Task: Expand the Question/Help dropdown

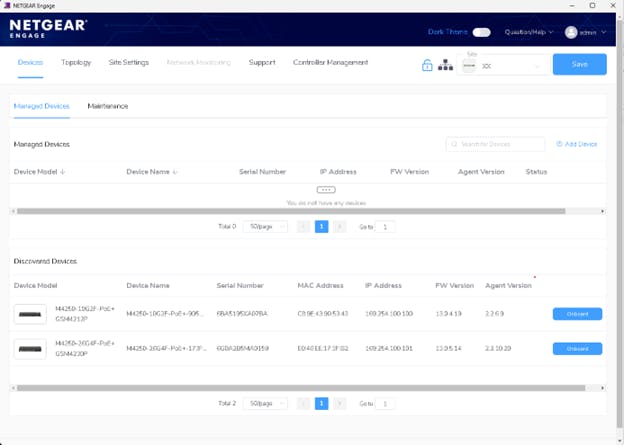Action: (529, 32)
